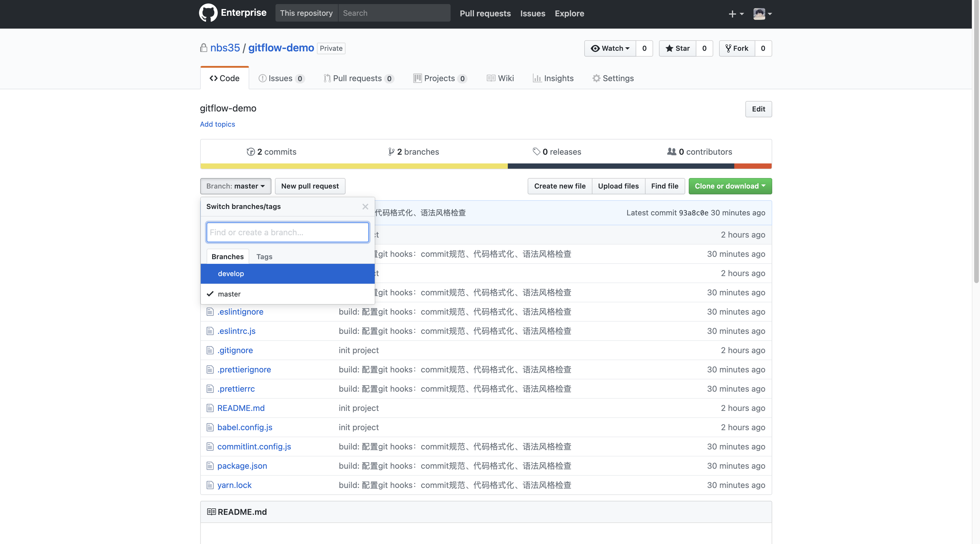
Task: Open the Insights tab
Action: (553, 79)
